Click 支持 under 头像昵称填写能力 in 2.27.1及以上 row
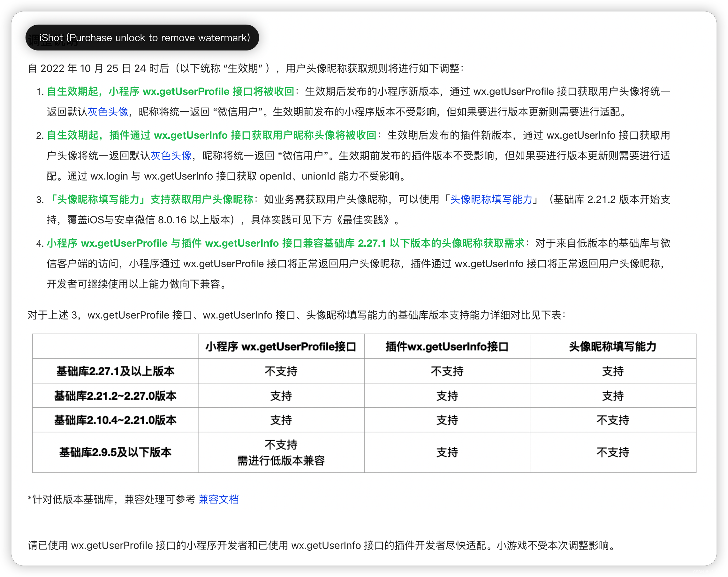 613,371
